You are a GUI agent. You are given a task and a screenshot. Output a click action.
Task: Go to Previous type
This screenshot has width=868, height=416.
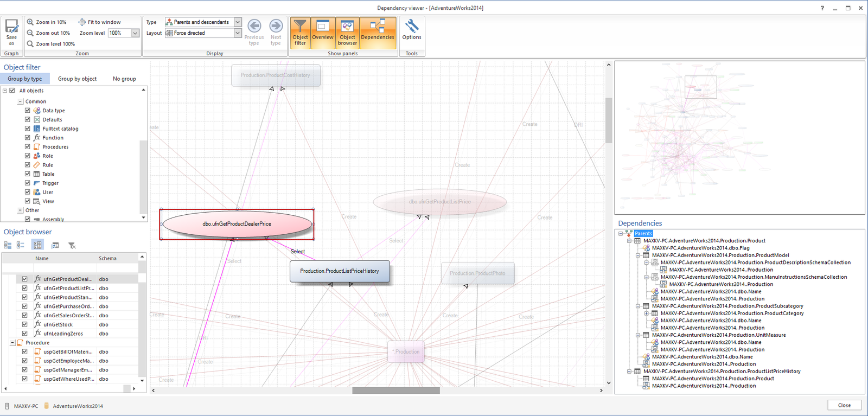254,33
